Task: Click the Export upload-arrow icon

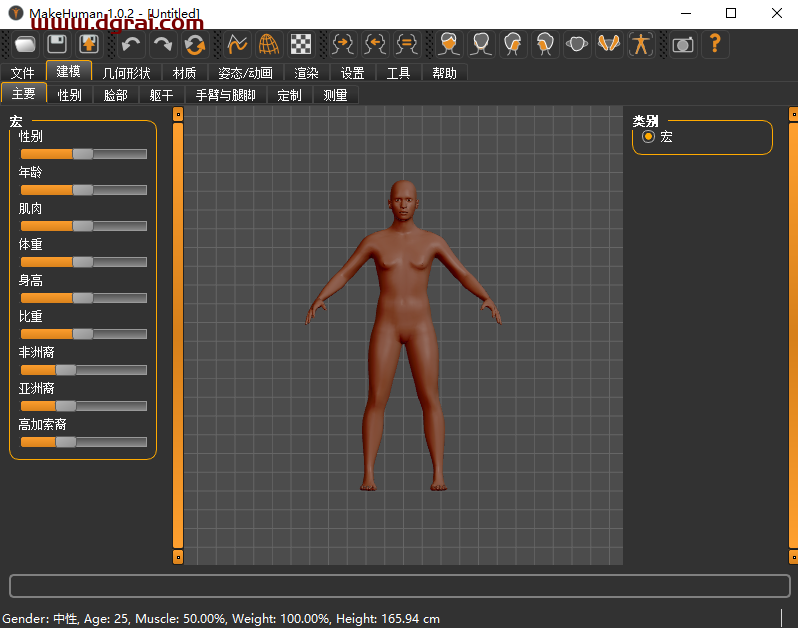Action: (89, 44)
